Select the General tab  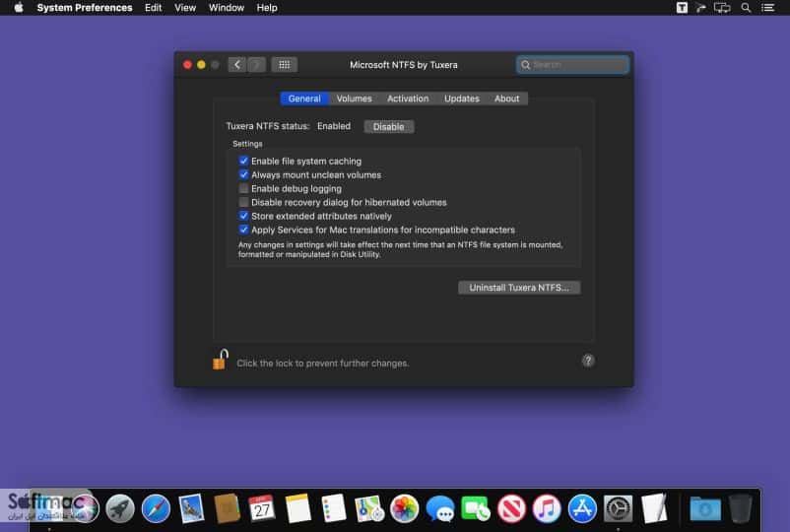click(x=304, y=99)
